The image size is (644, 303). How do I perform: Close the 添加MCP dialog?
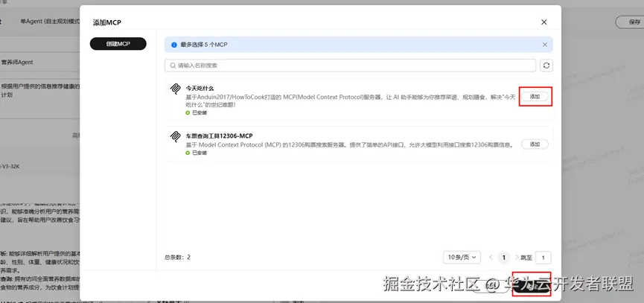(x=543, y=22)
